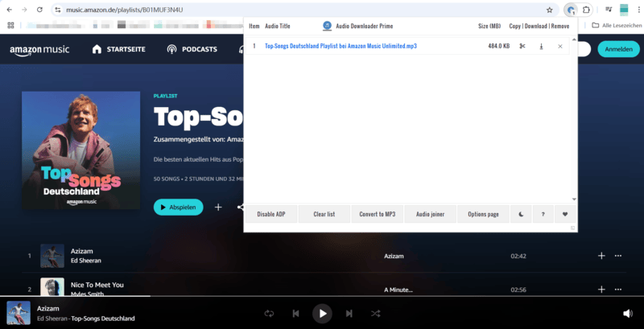
Task: Open the site information icon in the address bar
Action: (x=58, y=10)
